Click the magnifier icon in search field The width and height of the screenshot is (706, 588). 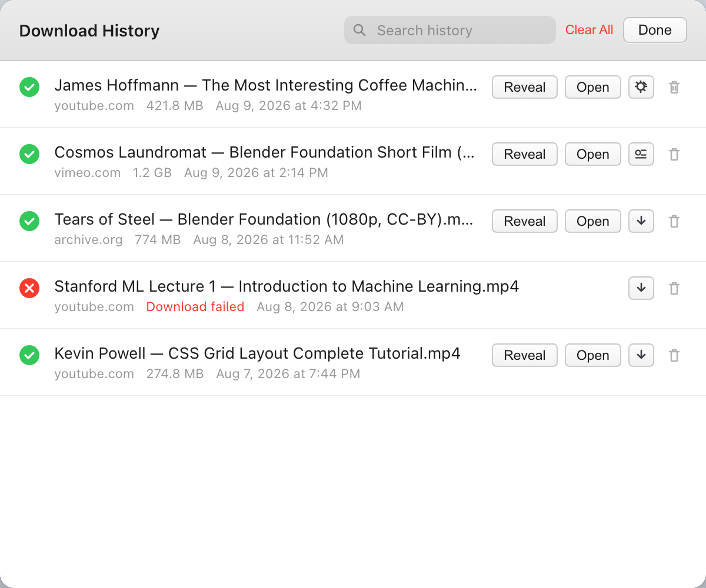(x=359, y=30)
